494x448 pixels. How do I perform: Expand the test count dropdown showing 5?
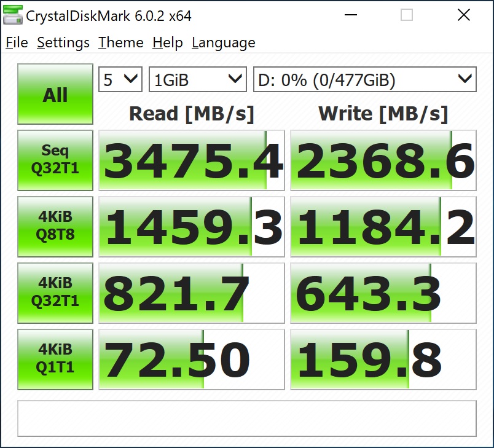[120, 79]
